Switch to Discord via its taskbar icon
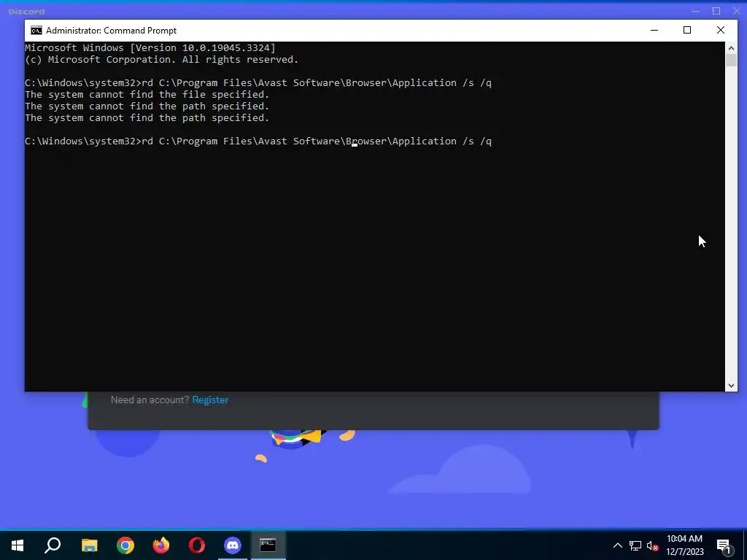This screenshot has width=747, height=560. click(x=233, y=545)
